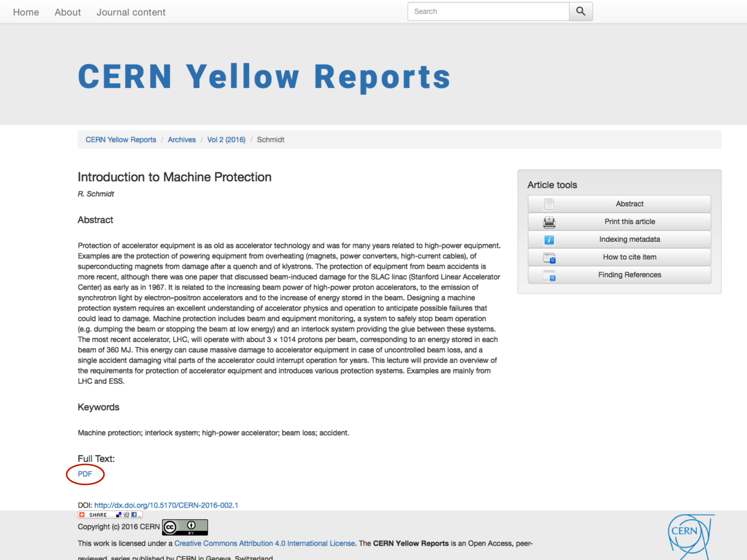Click the Keywords heading
Viewport: 747px width, 560px height.
point(99,407)
